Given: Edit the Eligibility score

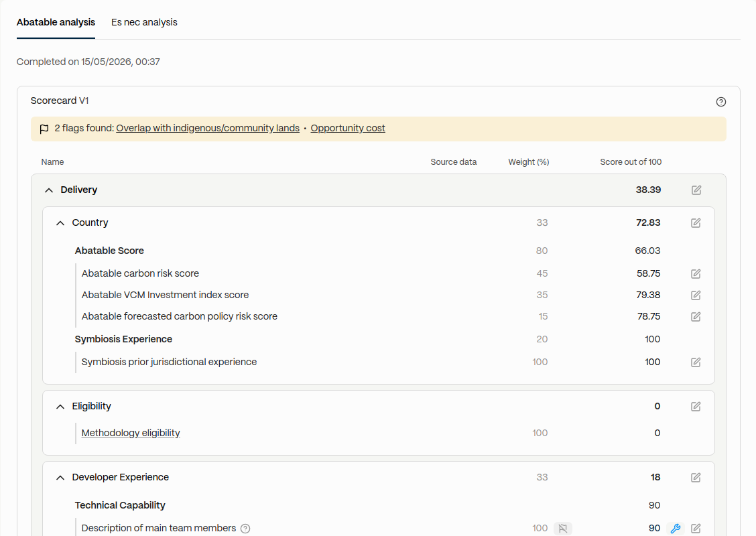Looking at the screenshot, I should point(696,406).
